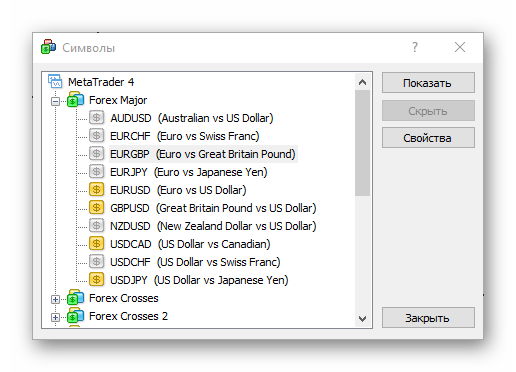The image size is (516, 372).
Task: Click the scrollbar down arrow
Action: click(363, 319)
